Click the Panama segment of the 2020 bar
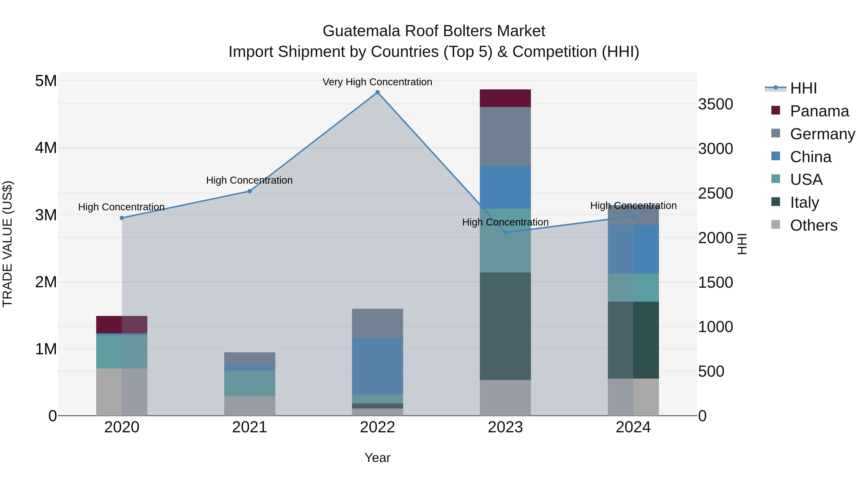The width and height of the screenshot is (868, 488). (x=122, y=325)
